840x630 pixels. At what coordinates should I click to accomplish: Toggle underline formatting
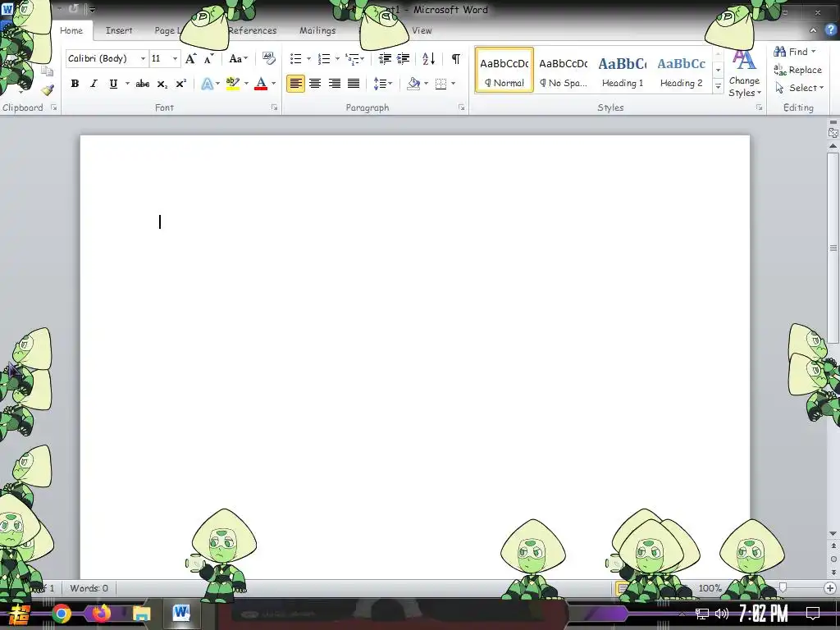click(113, 84)
